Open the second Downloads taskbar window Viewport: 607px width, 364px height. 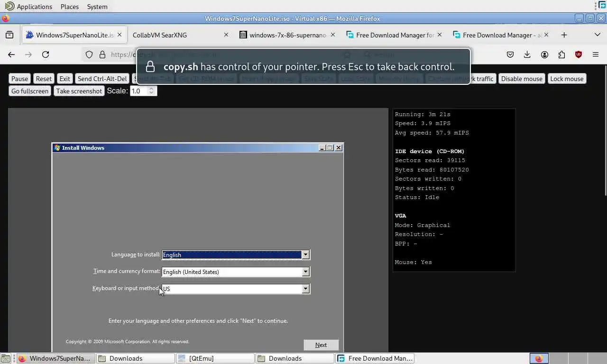pos(294,358)
